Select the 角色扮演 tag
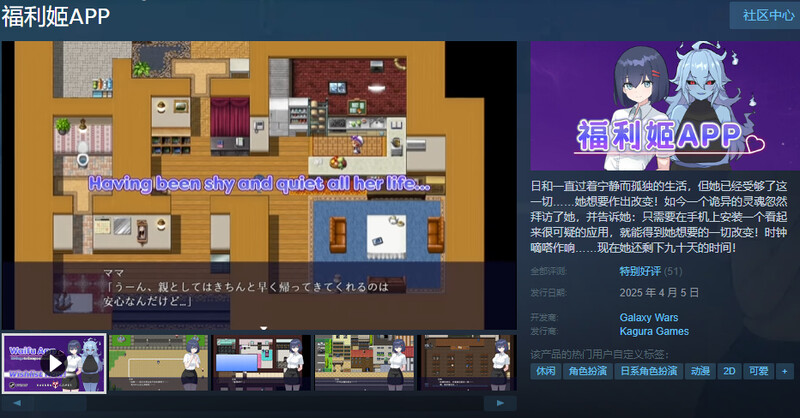 pyautogui.click(x=590, y=371)
